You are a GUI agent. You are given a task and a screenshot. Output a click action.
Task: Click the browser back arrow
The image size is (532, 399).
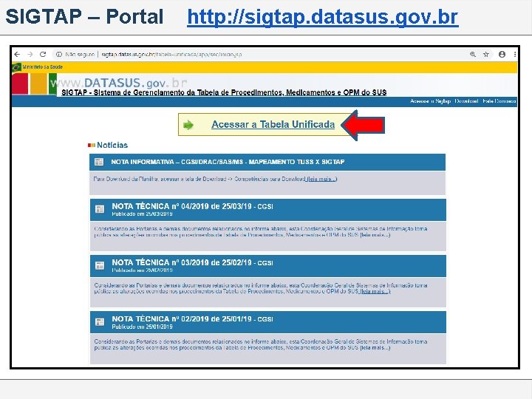tap(18, 54)
